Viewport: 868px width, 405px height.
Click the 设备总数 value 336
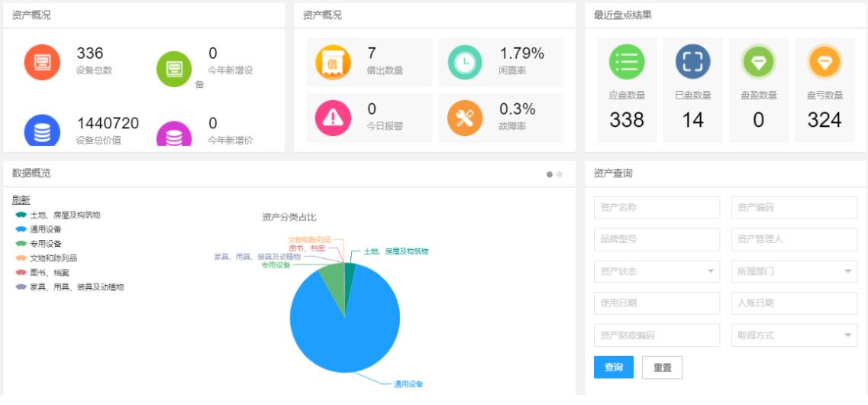click(89, 53)
